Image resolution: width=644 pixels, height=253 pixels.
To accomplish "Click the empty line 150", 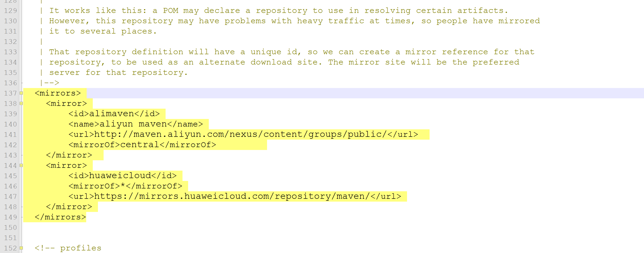I will click(x=100, y=227).
